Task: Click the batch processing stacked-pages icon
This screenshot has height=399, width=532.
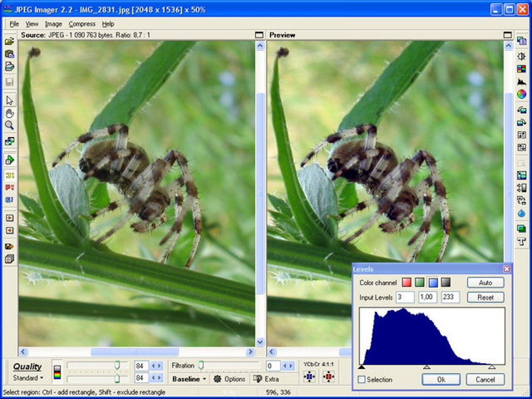Action: 9,259
